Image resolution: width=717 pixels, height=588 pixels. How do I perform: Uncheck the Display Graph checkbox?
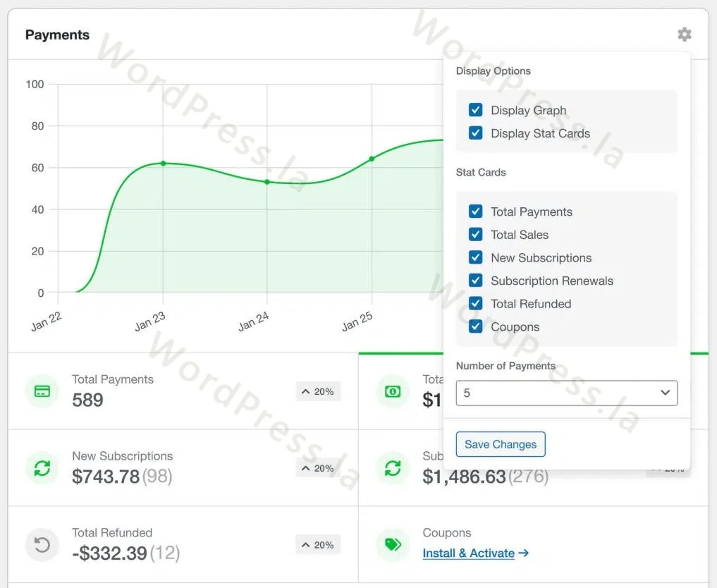476,110
